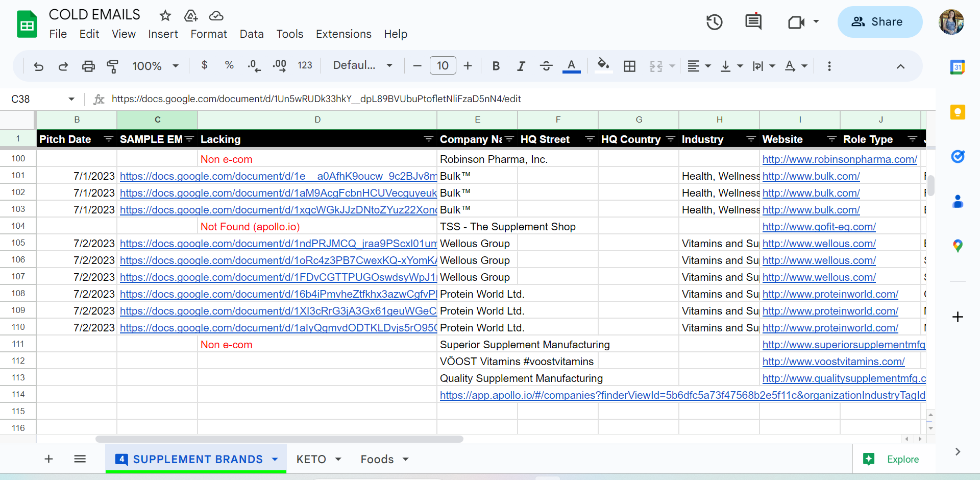Click the Undo arrow icon

(x=38, y=66)
